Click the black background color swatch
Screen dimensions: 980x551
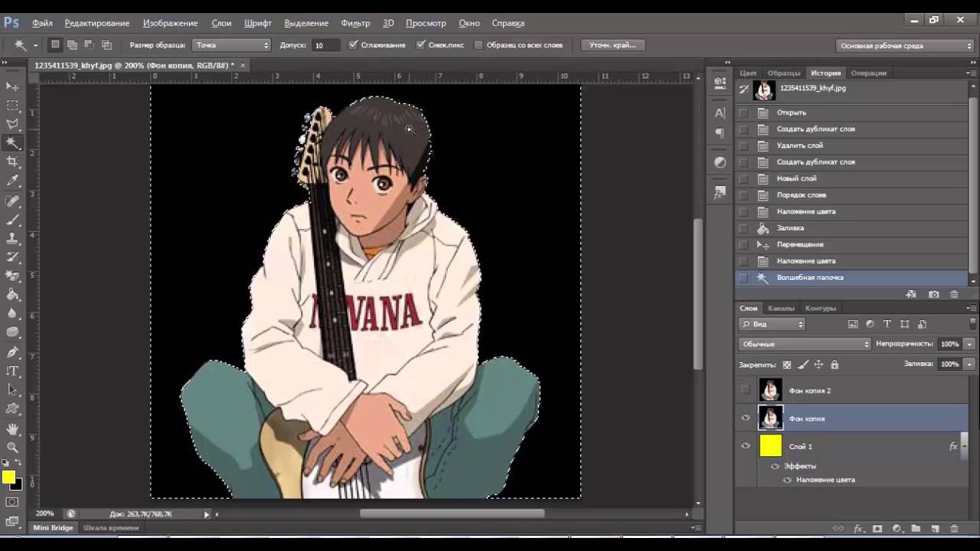coord(18,485)
